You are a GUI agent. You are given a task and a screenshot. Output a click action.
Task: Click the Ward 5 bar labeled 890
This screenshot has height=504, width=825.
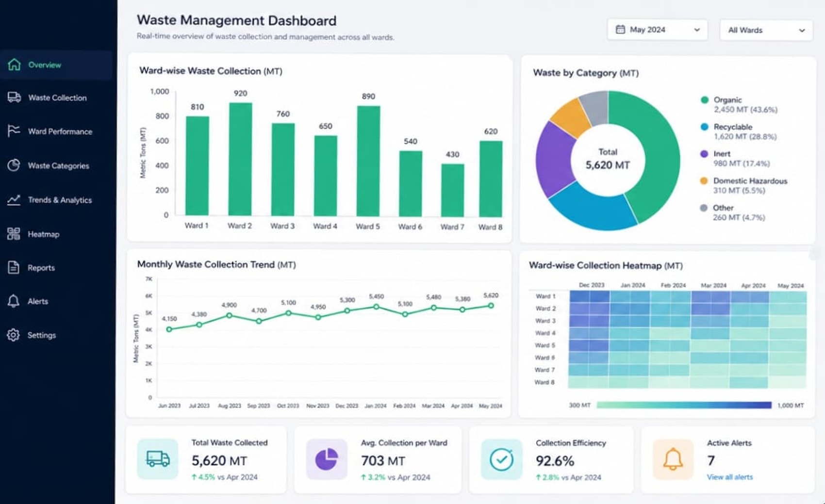point(368,161)
